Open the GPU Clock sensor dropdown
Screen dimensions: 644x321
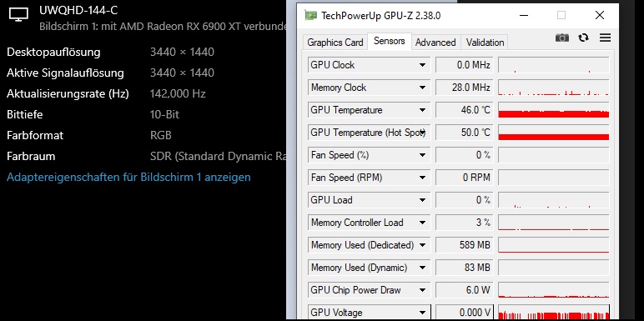pyautogui.click(x=422, y=65)
